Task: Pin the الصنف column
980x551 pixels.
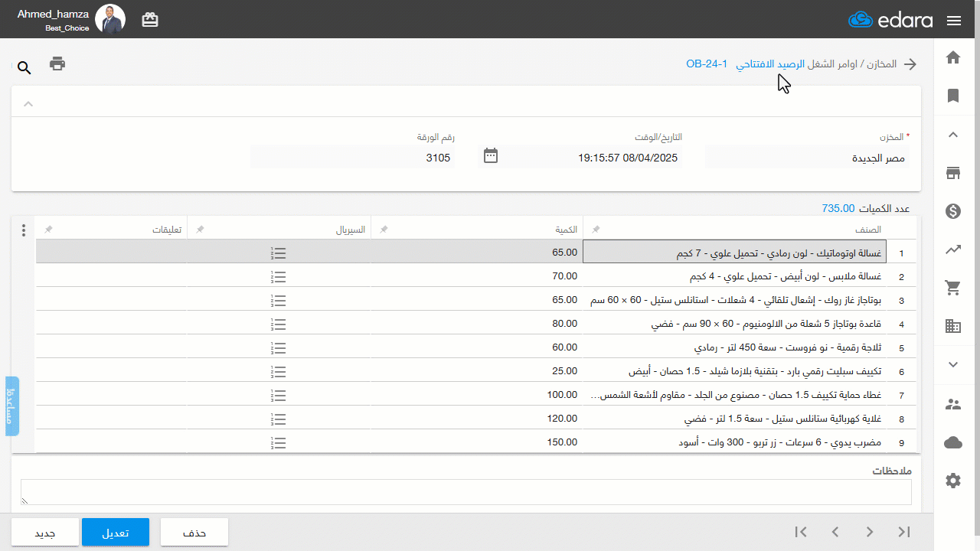Action: coord(596,230)
